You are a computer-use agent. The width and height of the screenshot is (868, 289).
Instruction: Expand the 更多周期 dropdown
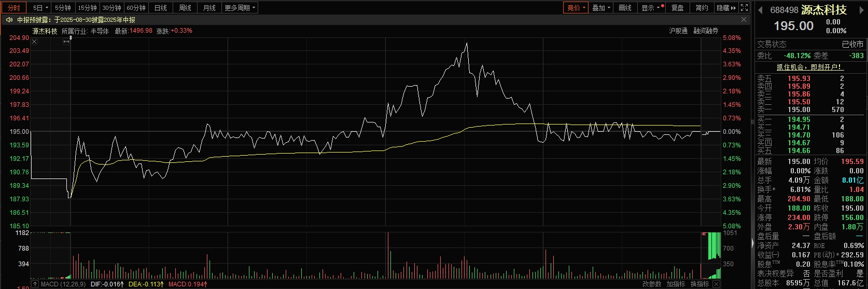pyautogui.click(x=240, y=8)
